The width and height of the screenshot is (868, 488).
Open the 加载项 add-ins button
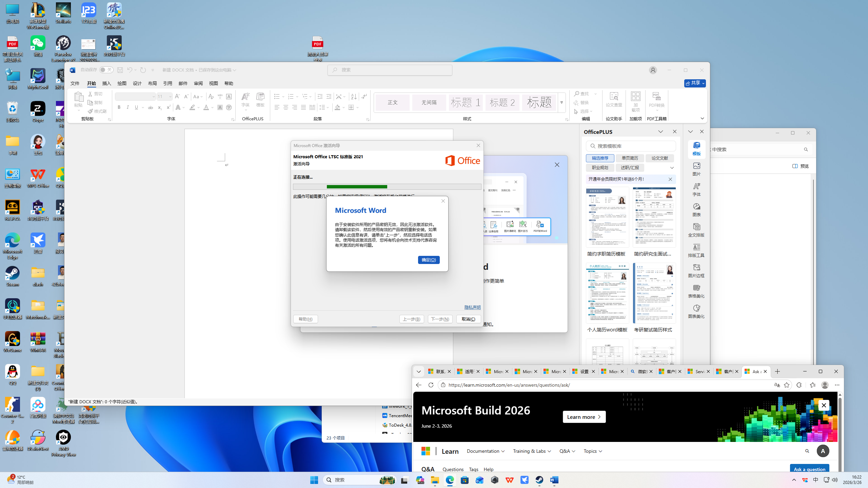[636, 101]
